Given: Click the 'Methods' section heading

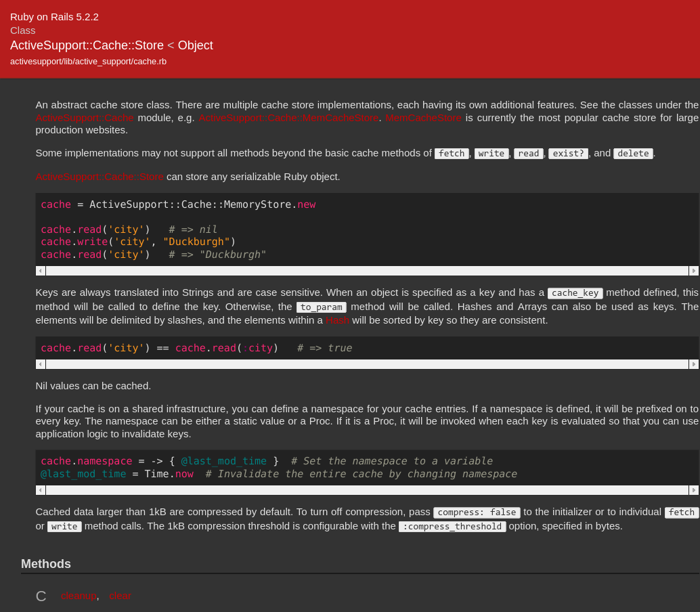Looking at the screenshot, I should pos(46,564).
